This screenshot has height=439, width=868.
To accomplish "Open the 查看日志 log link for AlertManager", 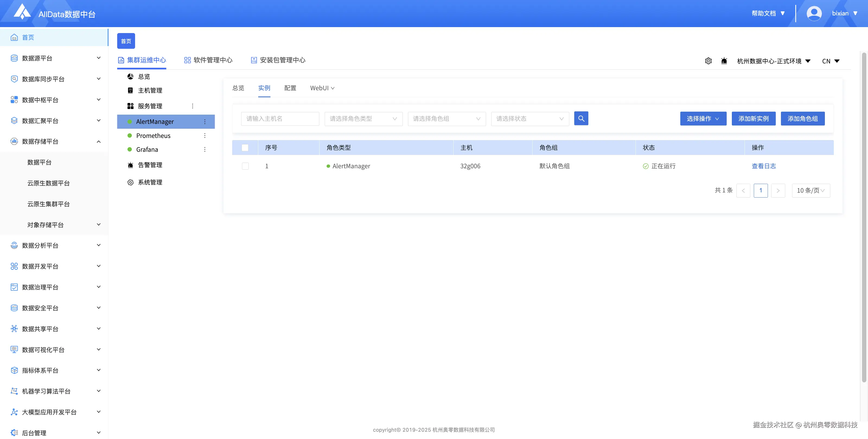I will point(764,166).
